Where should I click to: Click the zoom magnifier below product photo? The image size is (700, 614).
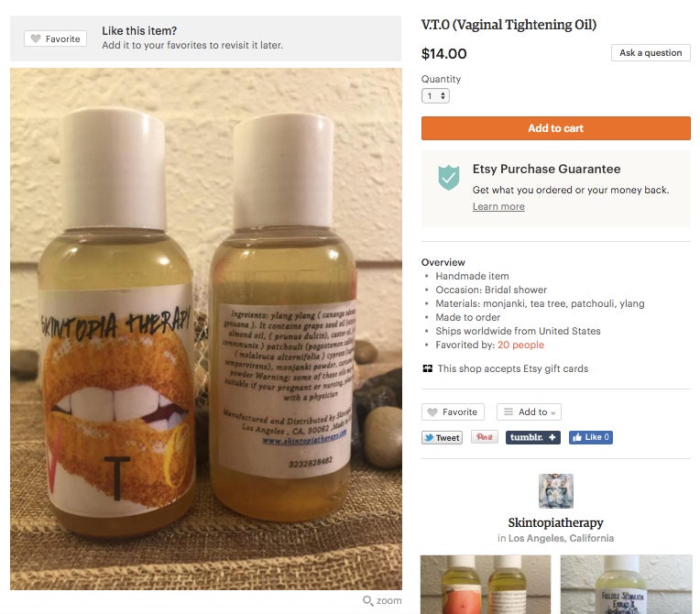tap(382, 600)
